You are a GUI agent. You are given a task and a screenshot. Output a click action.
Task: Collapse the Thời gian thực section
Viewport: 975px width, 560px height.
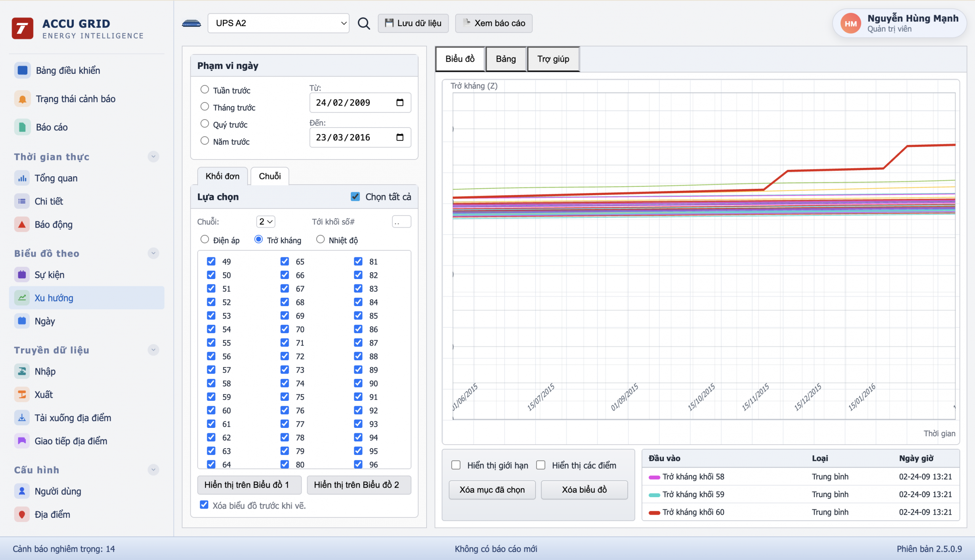click(153, 157)
